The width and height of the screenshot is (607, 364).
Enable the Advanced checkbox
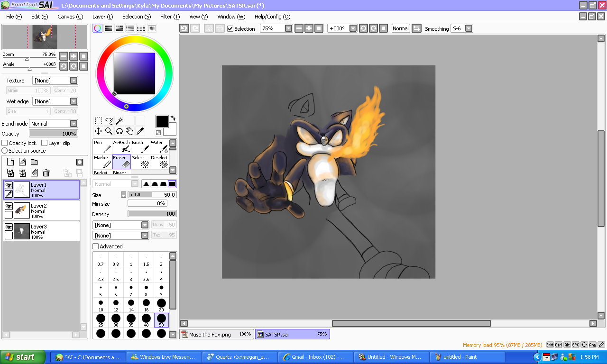(x=96, y=246)
